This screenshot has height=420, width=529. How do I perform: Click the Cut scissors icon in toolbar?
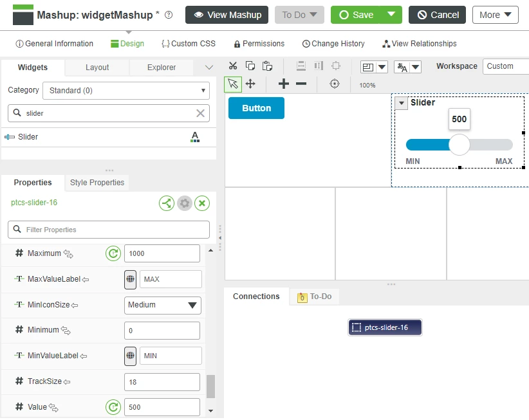click(x=233, y=66)
